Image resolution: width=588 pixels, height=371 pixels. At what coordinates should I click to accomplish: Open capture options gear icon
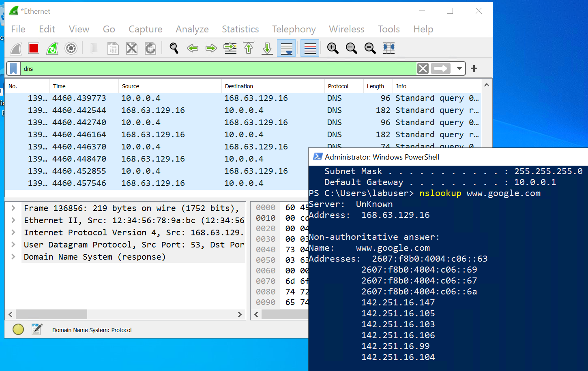click(x=71, y=48)
